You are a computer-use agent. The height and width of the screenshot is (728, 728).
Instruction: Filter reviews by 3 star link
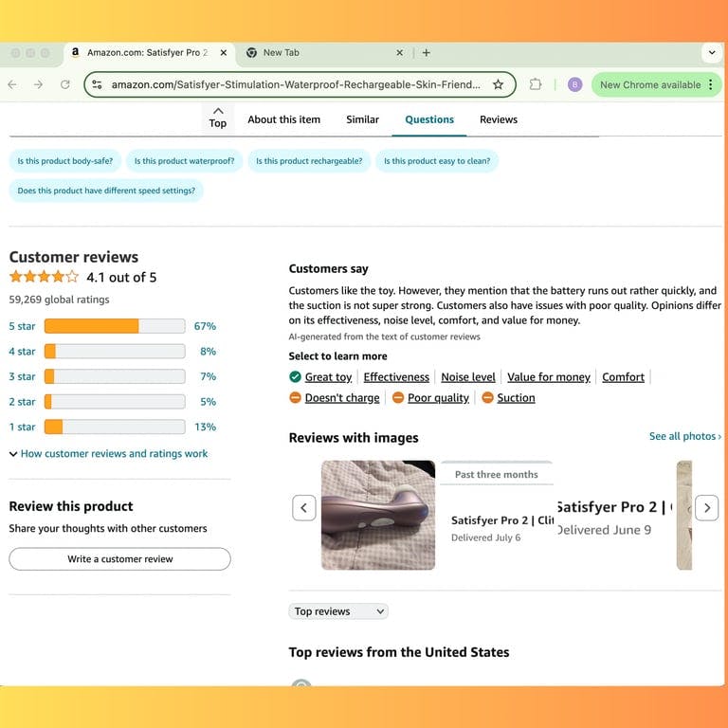(x=22, y=376)
